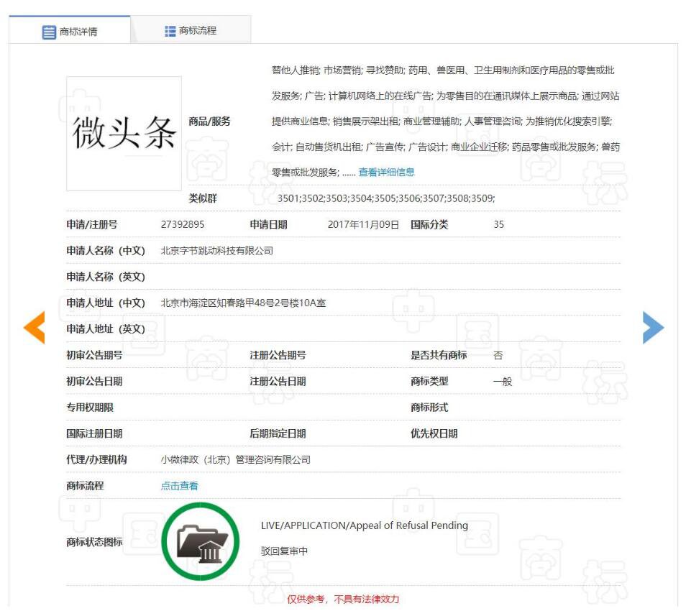Screen dimensions: 686x616
Task: Click the 注册公告期号 label
Action: pos(278,355)
